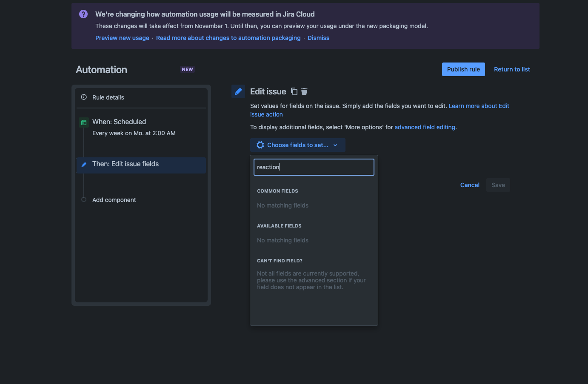
Task: Open Preview new usage
Action: point(122,38)
